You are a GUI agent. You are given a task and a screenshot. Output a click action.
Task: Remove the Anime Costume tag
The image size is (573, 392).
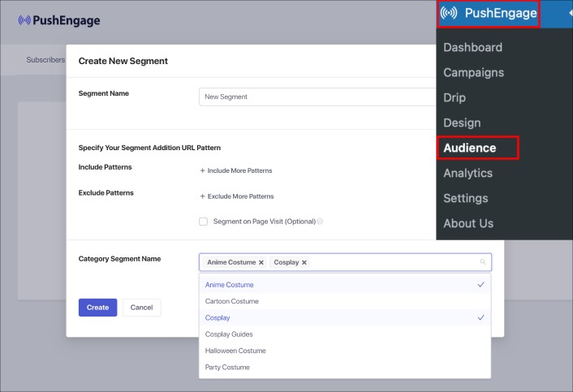pos(261,262)
